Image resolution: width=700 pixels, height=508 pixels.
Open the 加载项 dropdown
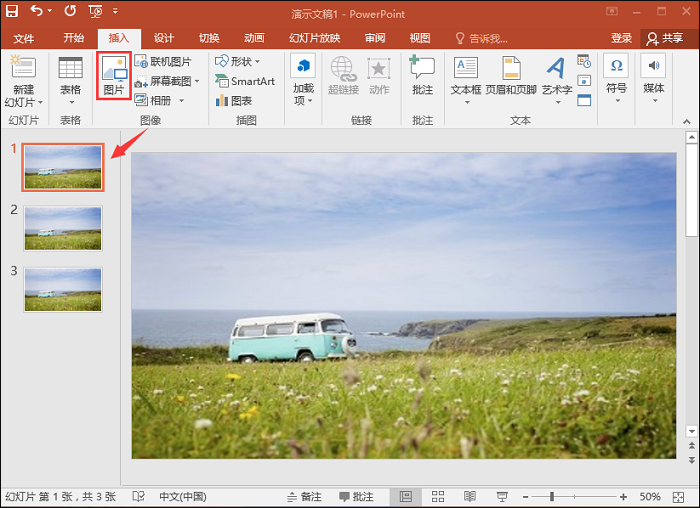coord(303,80)
